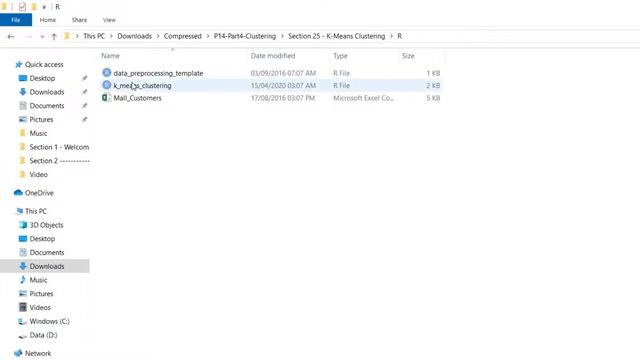Click the Video folder icon

click(23, 174)
